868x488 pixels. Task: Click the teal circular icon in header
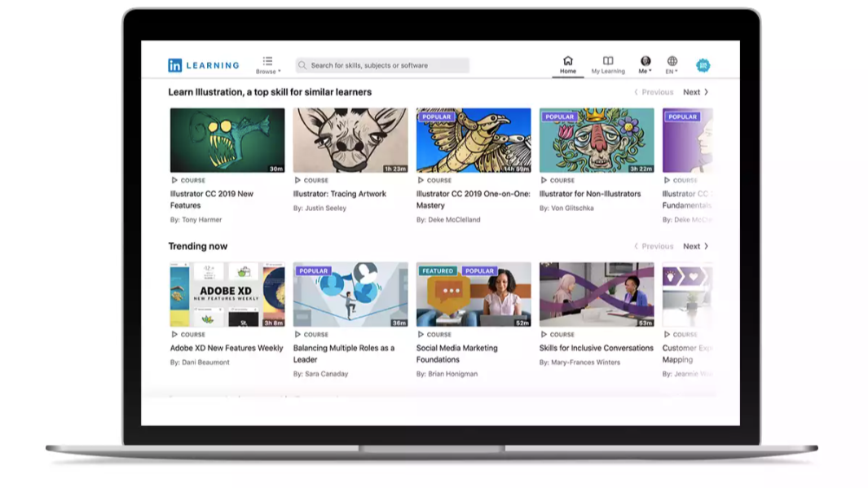click(703, 65)
